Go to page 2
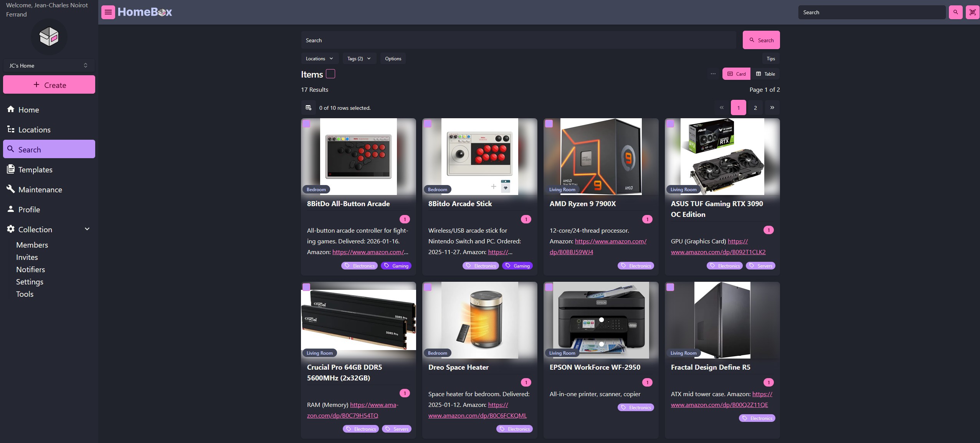This screenshot has width=980, height=443. (755, 107)
